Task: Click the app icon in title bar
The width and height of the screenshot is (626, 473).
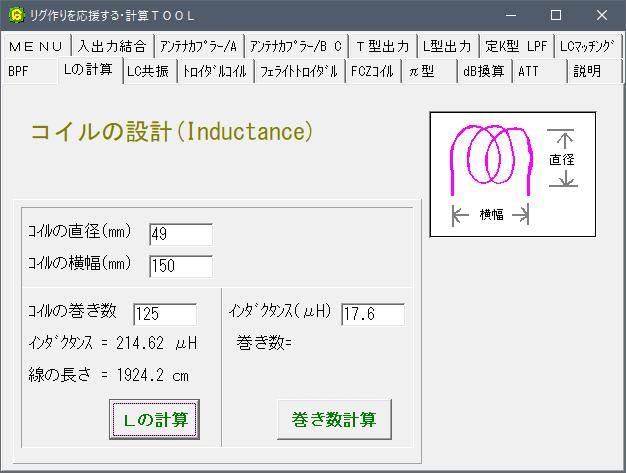Action: [x=15, y=15]
